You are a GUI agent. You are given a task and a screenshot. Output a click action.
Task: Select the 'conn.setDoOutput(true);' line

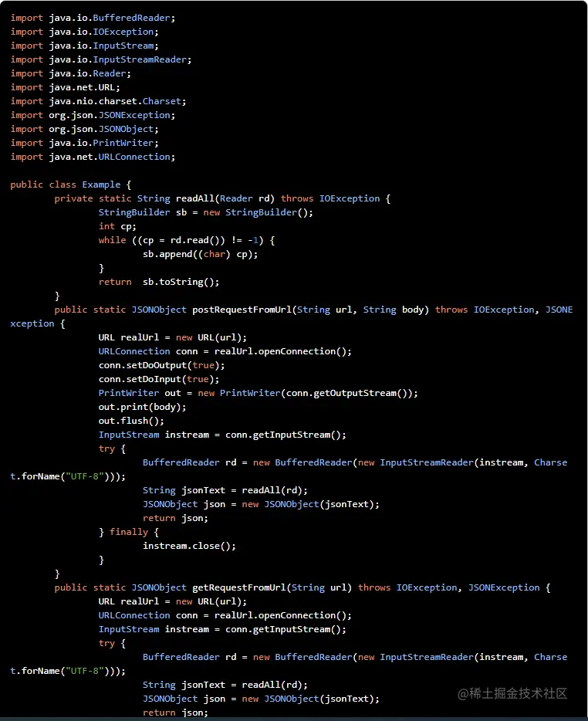click(x=162, y=365)
